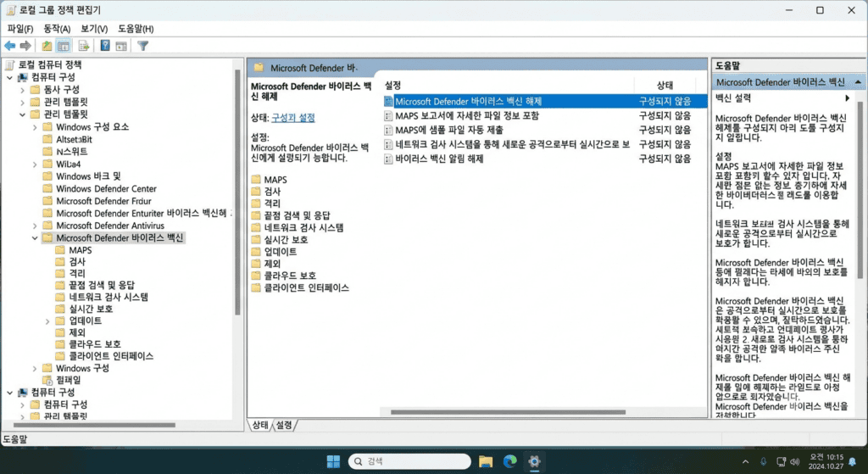This screenshot has height=474, width=868.
Task: Click the gear app icon on the taskbar
Action: [534, 461]
